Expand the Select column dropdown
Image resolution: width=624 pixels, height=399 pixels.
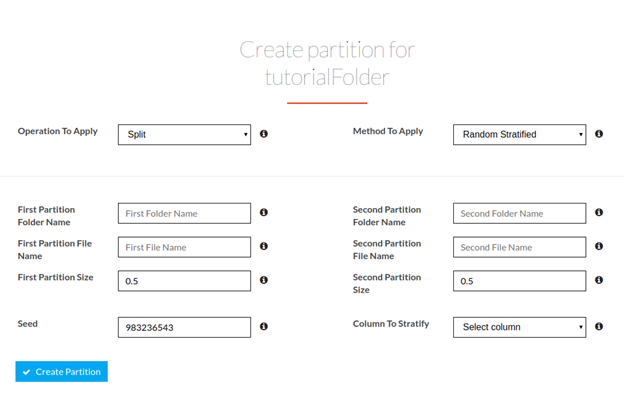pyautogui.click(x=519, y=327)
